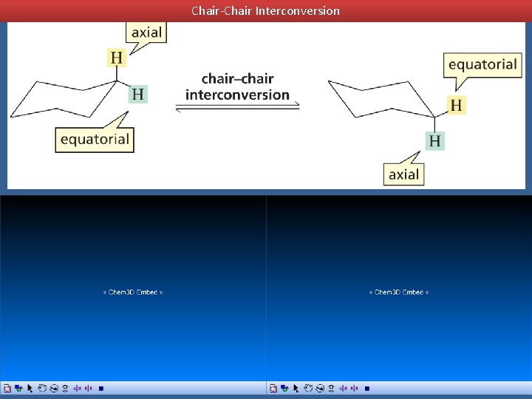Activate the left Chem3D Embed placeholder
The image size is (532, 399).
[133, 292]
